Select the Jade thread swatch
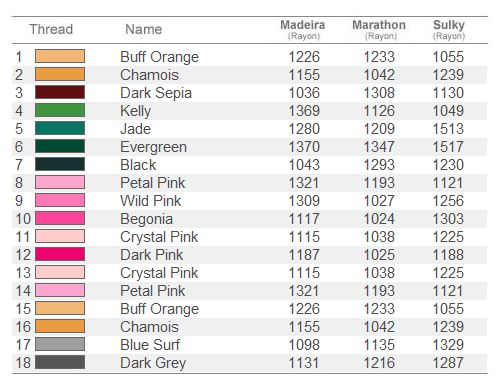The height and width of the screenshot is (384, 500). 60,128
